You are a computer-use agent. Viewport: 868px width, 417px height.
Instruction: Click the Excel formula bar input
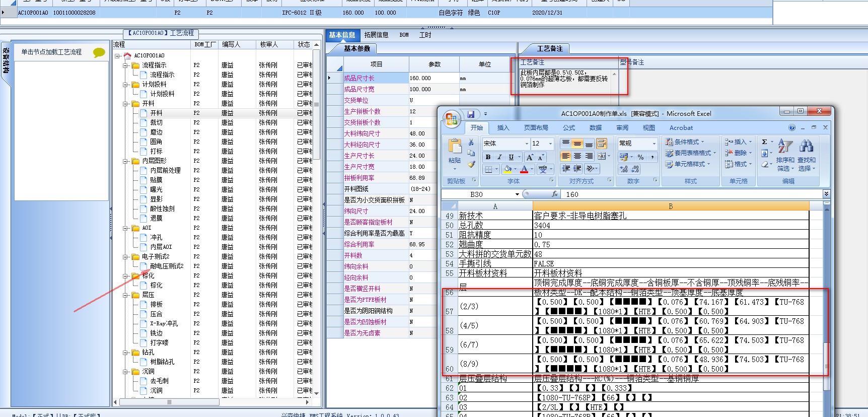point(692,194)
